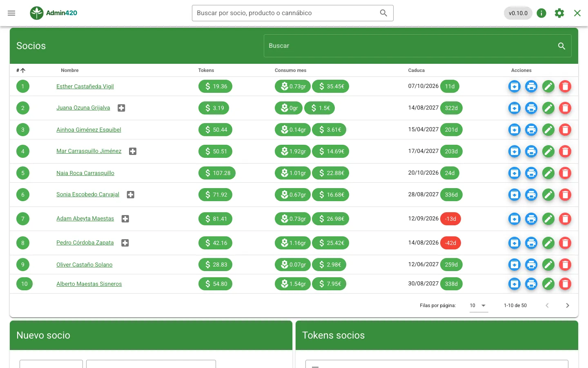Open the rows per page dropdown
This screenshot has width=588, height=368.
click(x=479, y=305)
